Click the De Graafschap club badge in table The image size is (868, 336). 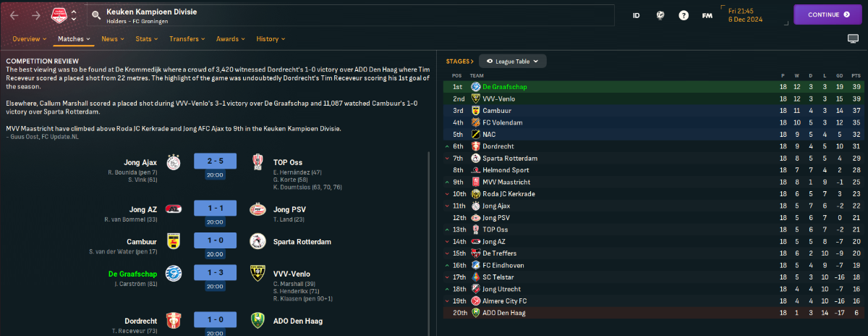pyautogui.click(x=475, y=87)
